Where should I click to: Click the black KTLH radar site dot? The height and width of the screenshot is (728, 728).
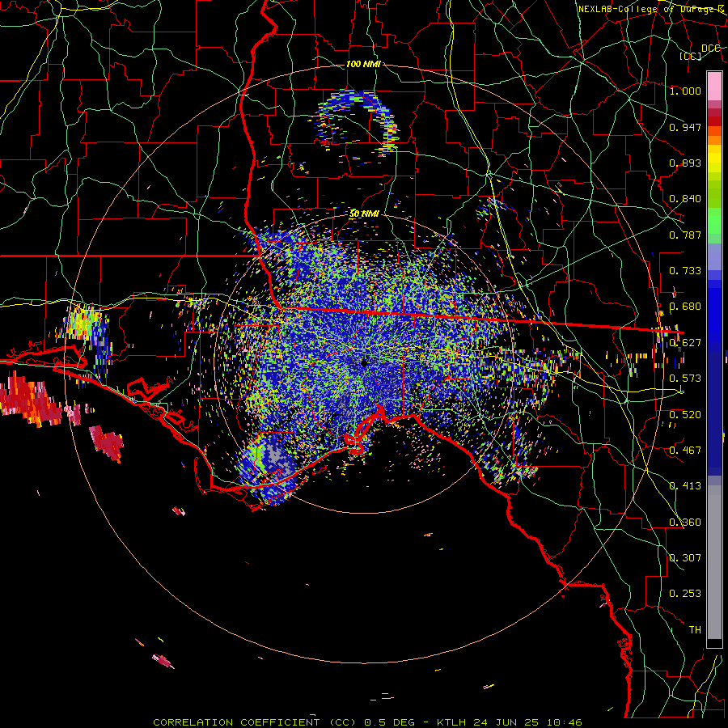365,363
